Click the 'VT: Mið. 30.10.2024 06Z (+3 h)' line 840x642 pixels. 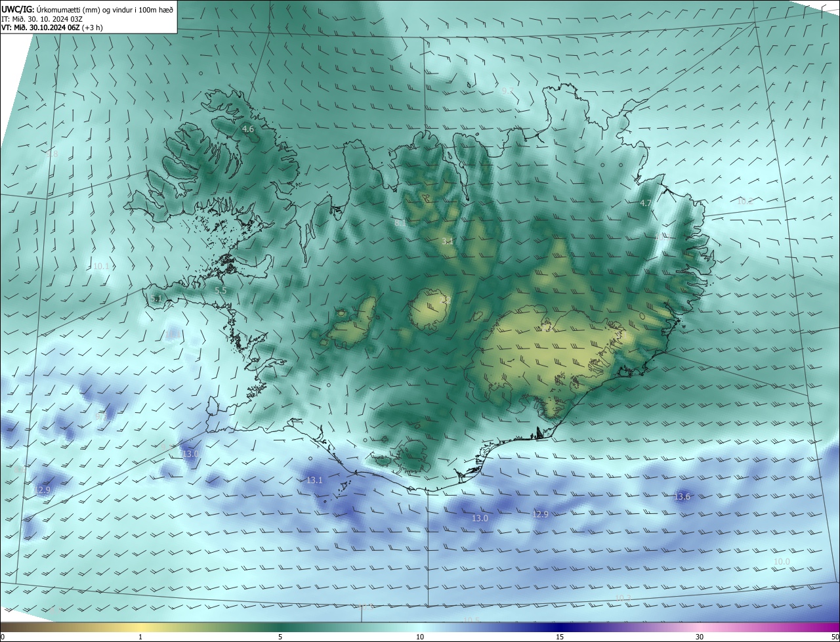(x=52, y=28)
